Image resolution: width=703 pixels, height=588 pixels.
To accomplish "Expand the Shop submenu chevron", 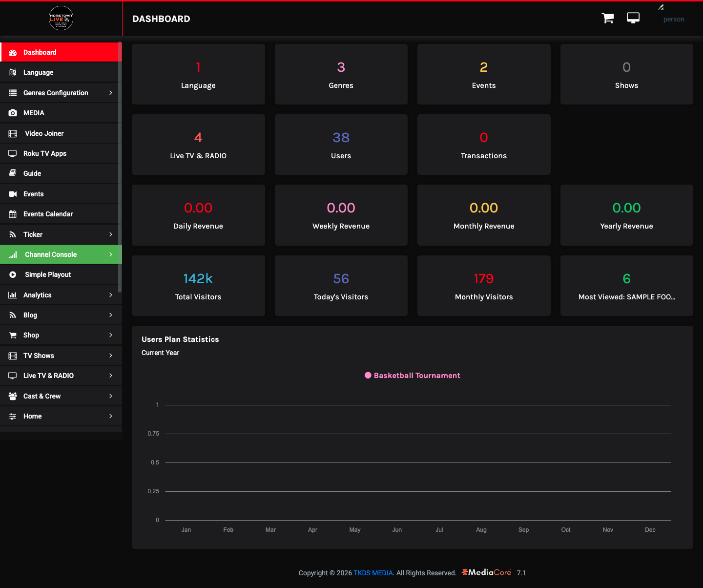I will pos(111,335).
